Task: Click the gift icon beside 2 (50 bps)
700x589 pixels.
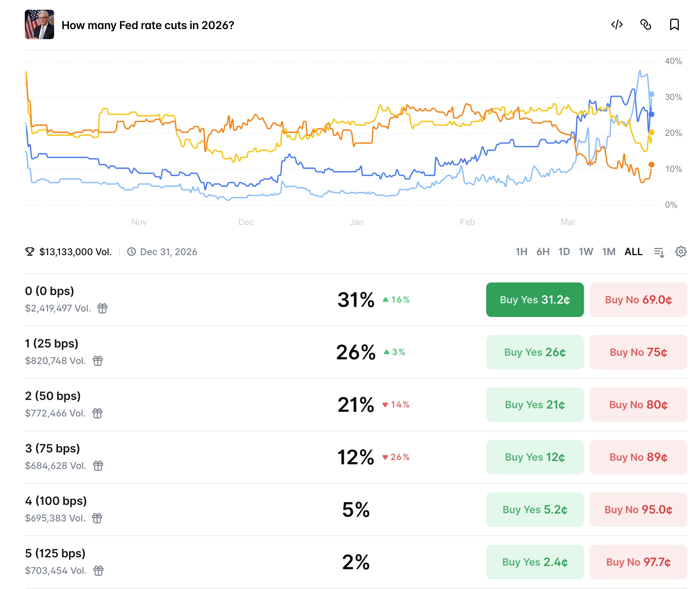Action: (x=98, y=413)
